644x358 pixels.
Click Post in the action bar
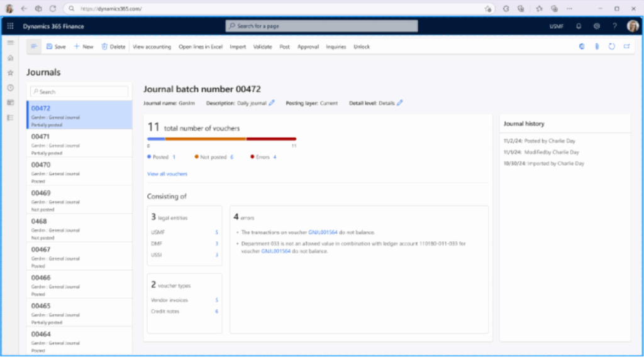pyautogui.click(x=284, y=47)
